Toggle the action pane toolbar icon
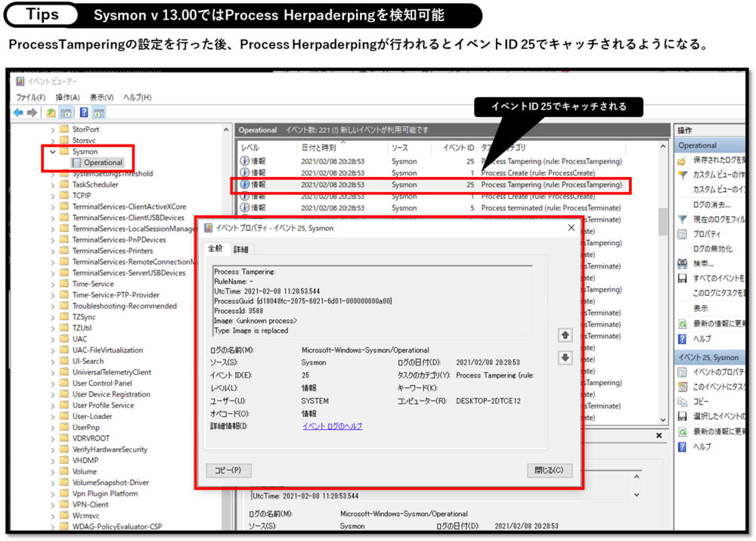Viewport: 756px width, 541px height. coord(99,113)
